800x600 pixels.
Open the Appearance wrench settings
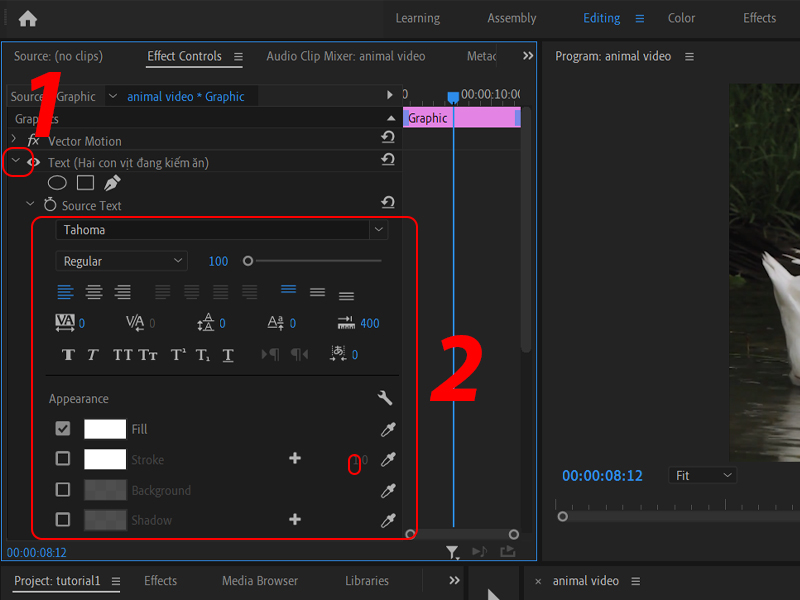click(384, 398)
